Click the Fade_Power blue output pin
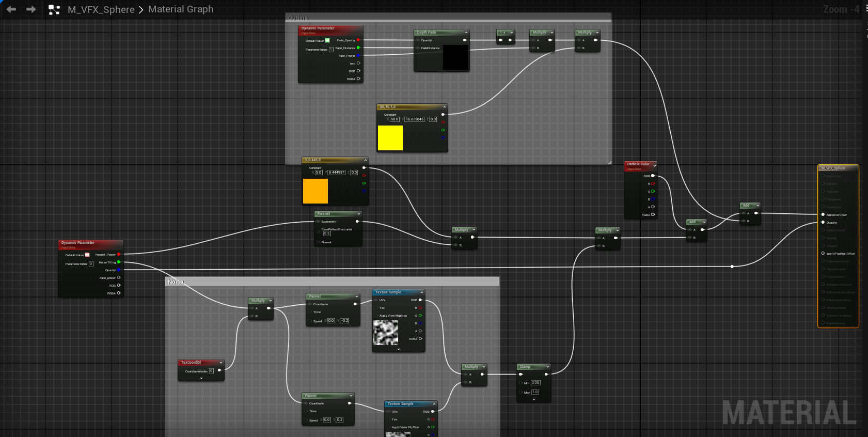This screenshot has height=437, width=868. click(x=358, y=55)
